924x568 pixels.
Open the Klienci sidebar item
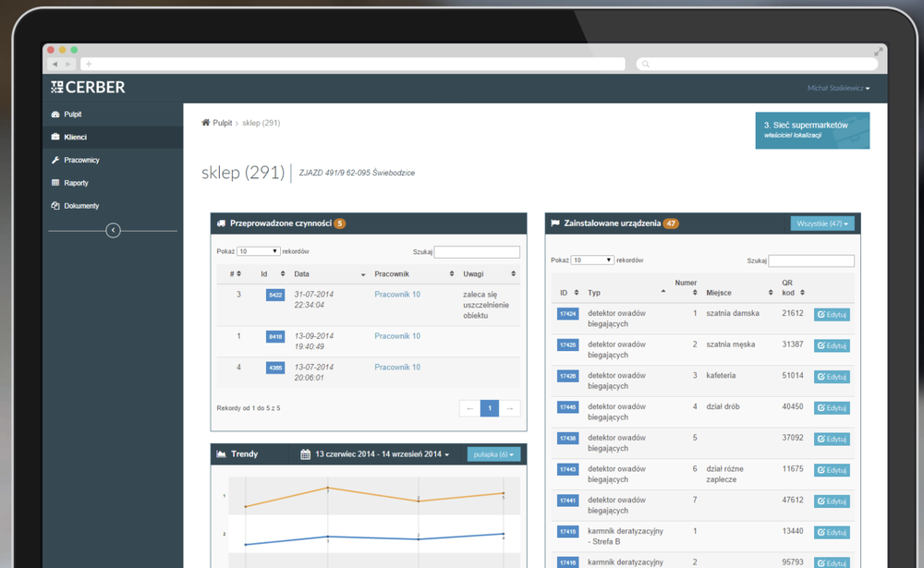pos(112,137)
